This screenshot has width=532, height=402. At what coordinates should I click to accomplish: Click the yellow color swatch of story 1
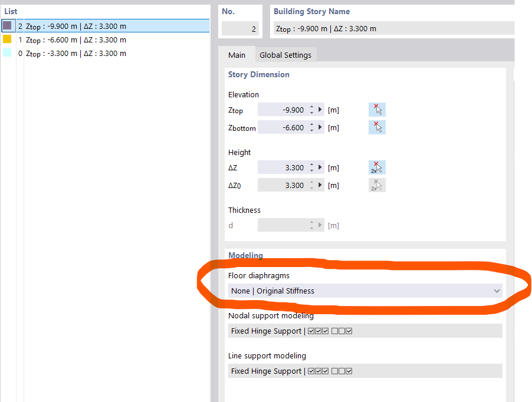(x=7, y=39)
